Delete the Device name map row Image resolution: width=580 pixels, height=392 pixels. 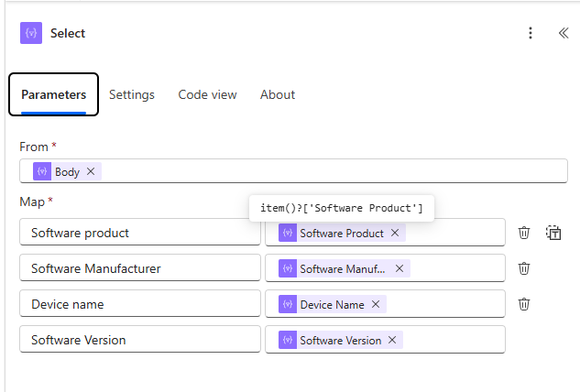coord(524,304)
